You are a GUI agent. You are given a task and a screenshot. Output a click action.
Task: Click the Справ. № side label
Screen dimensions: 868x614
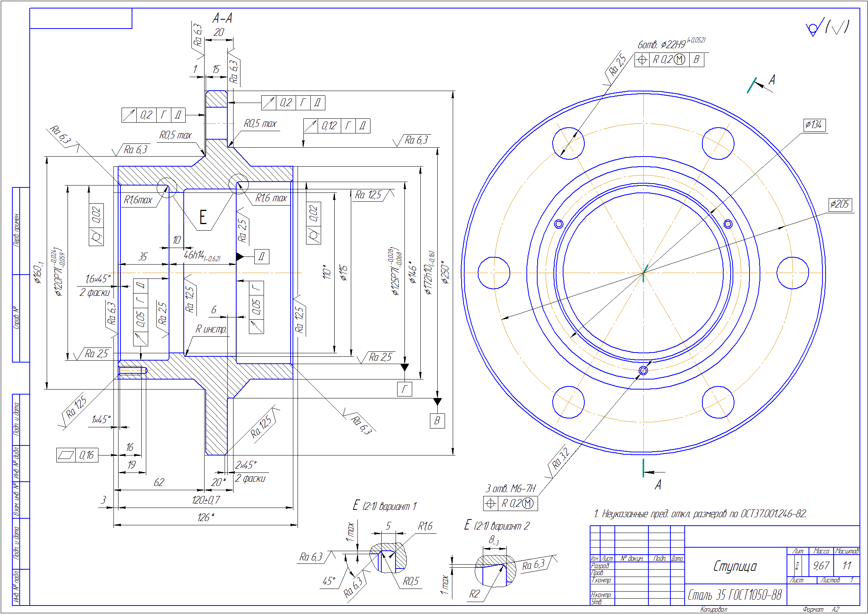pyautogui.click(x=16, y=318)
